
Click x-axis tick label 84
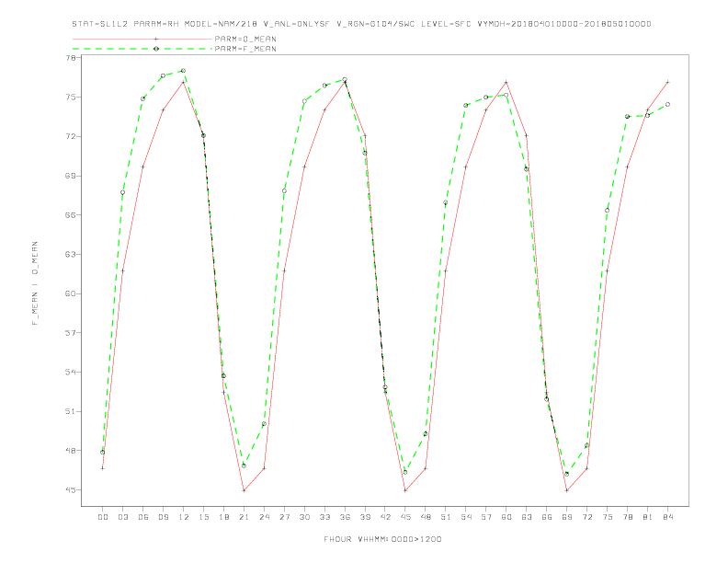[x=668, y=517]
